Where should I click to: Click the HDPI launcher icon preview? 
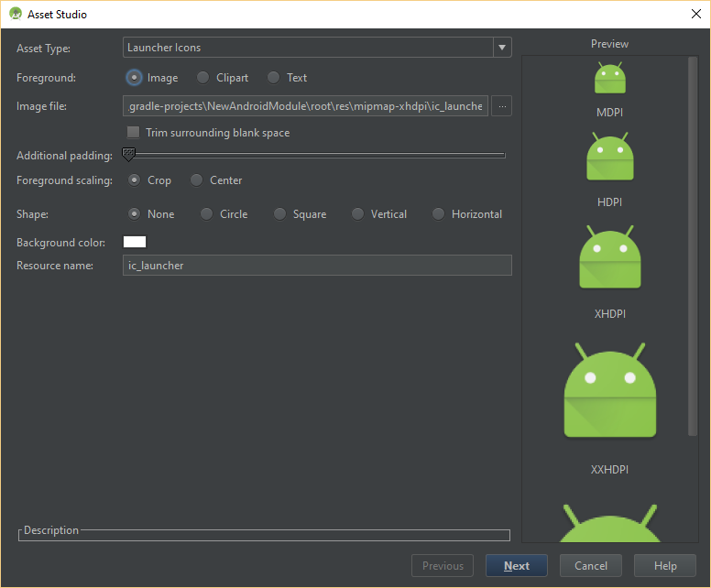610,157
